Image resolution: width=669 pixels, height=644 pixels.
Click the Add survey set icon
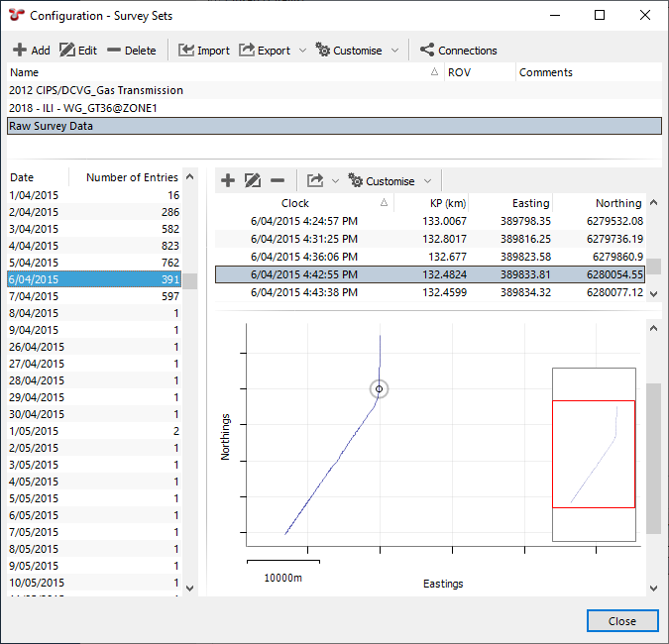20,51
